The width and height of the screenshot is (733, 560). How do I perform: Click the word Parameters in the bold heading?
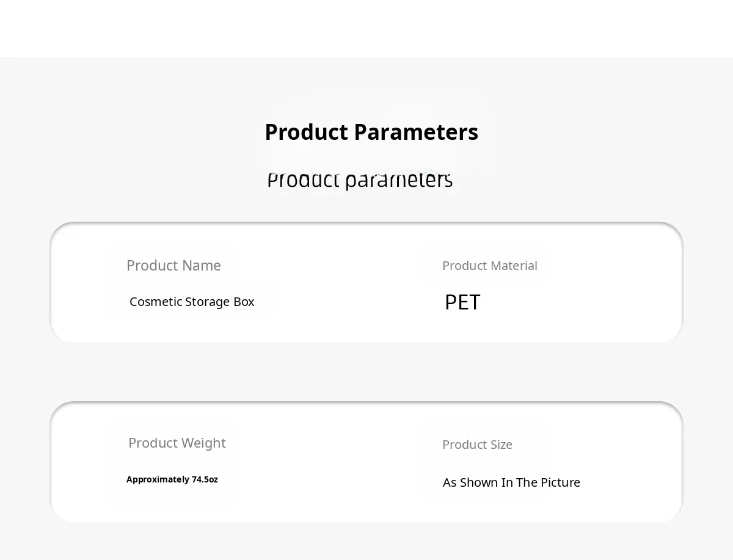[416, 132]
